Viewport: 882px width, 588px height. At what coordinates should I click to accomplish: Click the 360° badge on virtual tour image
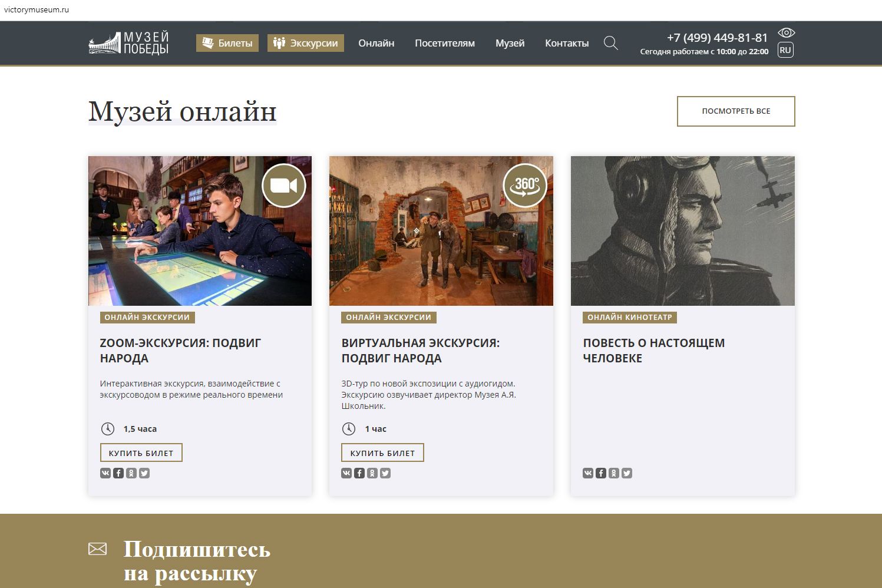(x=525, y=185)
